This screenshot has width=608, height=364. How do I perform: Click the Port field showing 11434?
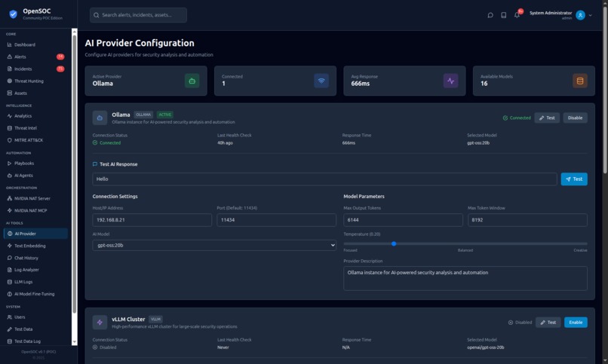277,220
